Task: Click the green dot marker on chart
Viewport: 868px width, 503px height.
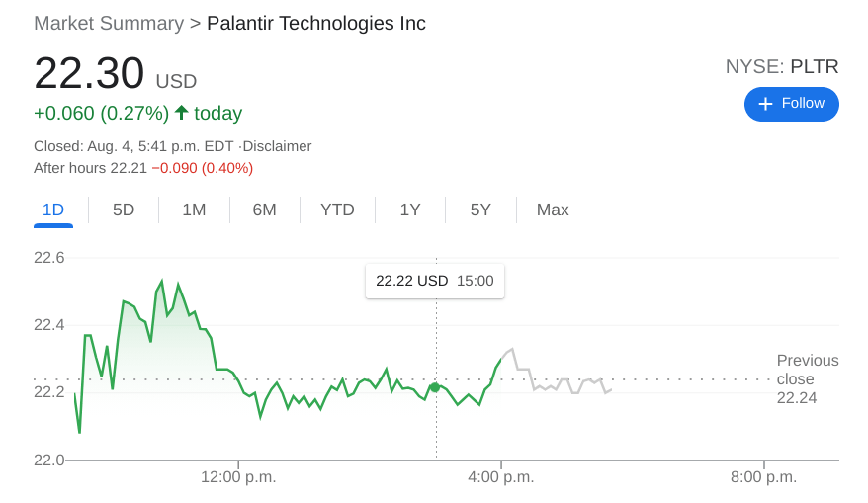Action: [435, 387]
